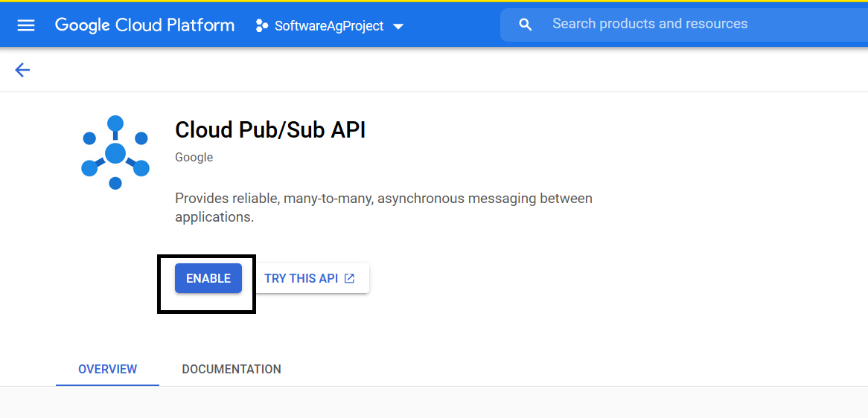This screenshot has width=868, height=418.
Task: Click the search magnifier icon
Action: click(x=526, y=25)
